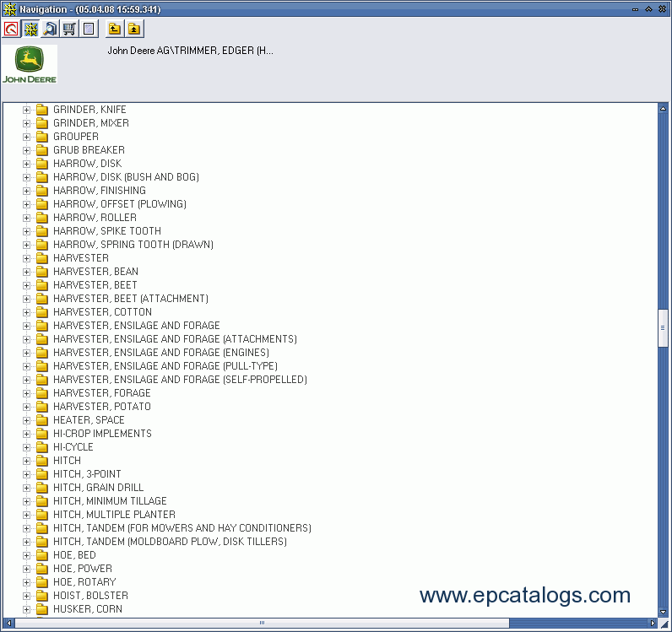Click the Navigation window title bar icon
The width and height of the screenshot is (672, 632).
tap(9, 9)
